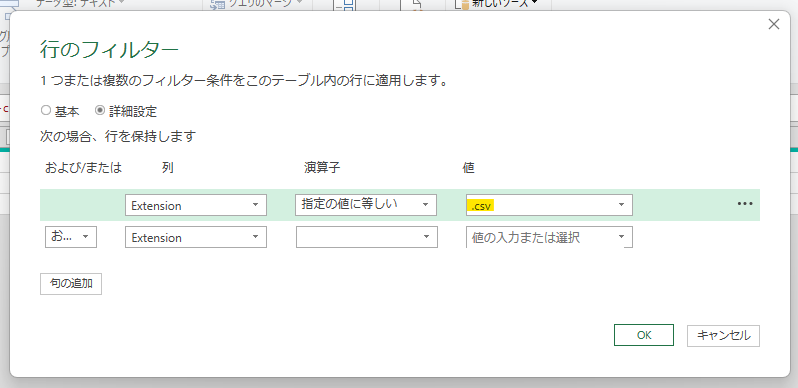Open the second row's Extension column dropdown
The height and width of the screenshot is (388, 798).
[196, 237]
